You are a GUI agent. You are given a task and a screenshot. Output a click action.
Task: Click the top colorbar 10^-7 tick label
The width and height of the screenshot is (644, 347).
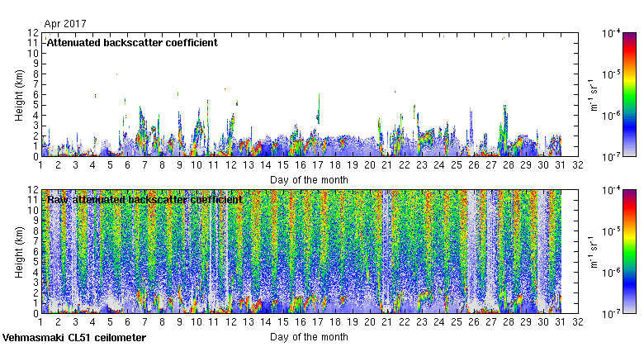pyautogui.click(x=611, y=157)
